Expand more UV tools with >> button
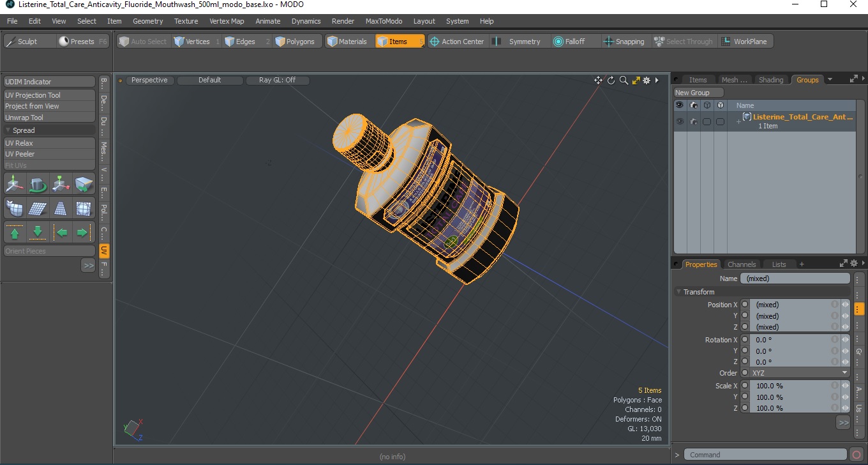868x465 pixels. pos(88,265)
